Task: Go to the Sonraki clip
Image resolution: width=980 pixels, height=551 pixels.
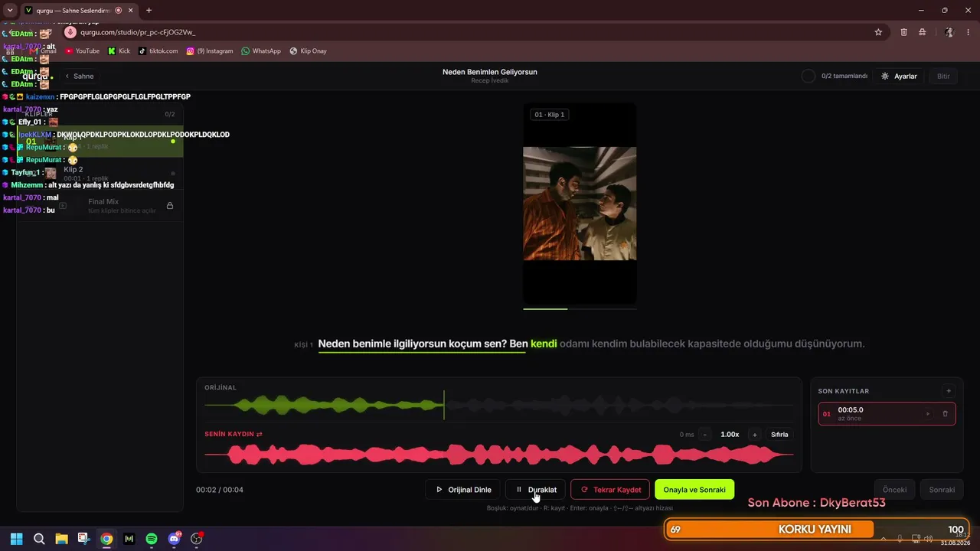Action: click(942, 490)
